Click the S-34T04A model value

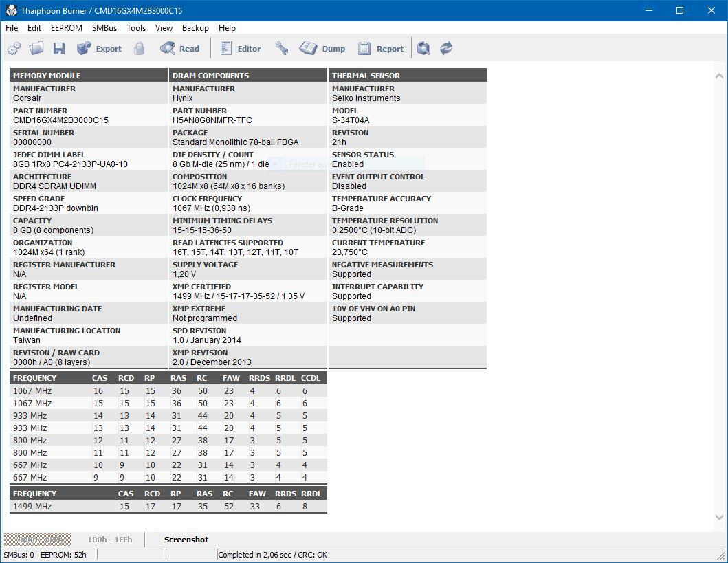pos(351,120)
